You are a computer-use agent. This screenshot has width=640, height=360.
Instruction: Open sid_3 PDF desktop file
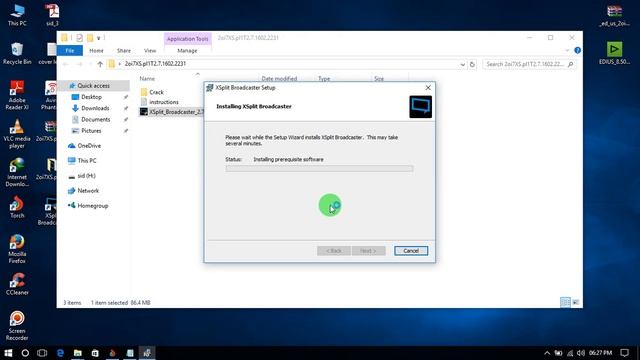[x=52, y=15]
